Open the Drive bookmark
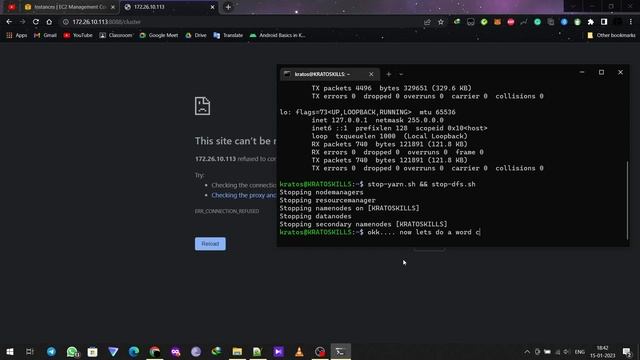This screenshot has width=640, height=360. 196,36
